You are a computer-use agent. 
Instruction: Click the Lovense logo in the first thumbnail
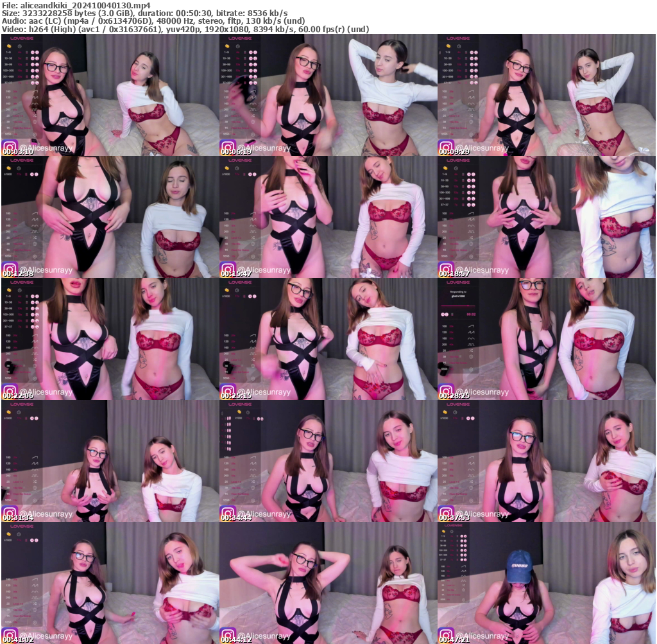[x=22, y=38]
